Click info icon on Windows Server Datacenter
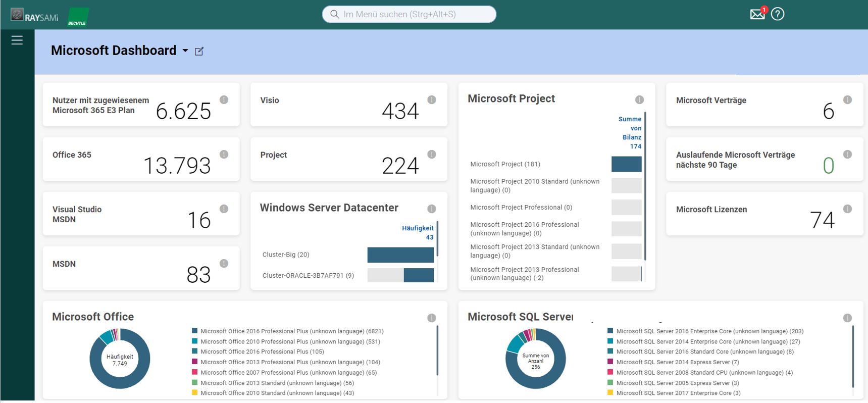Screen dimensions: 868x403 tap(432, 209)
